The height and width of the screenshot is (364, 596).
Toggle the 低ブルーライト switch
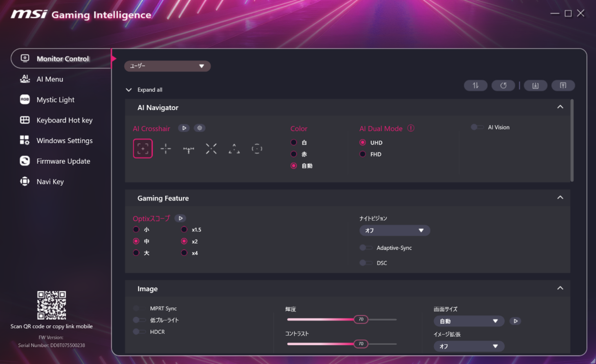click(139, 320)
